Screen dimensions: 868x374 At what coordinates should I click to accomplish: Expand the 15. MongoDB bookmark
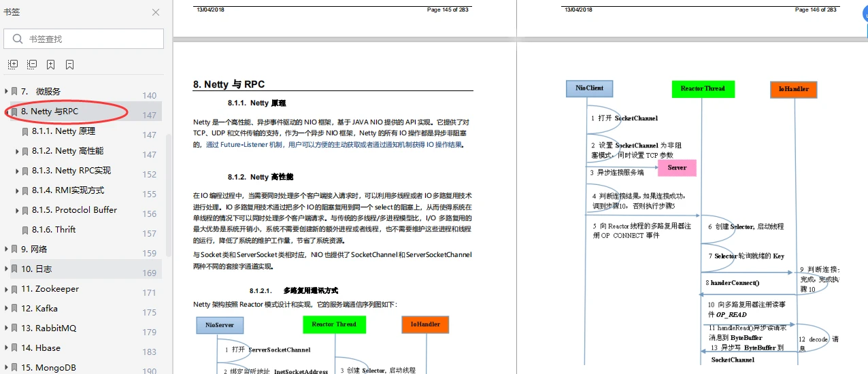pos(6,368)
